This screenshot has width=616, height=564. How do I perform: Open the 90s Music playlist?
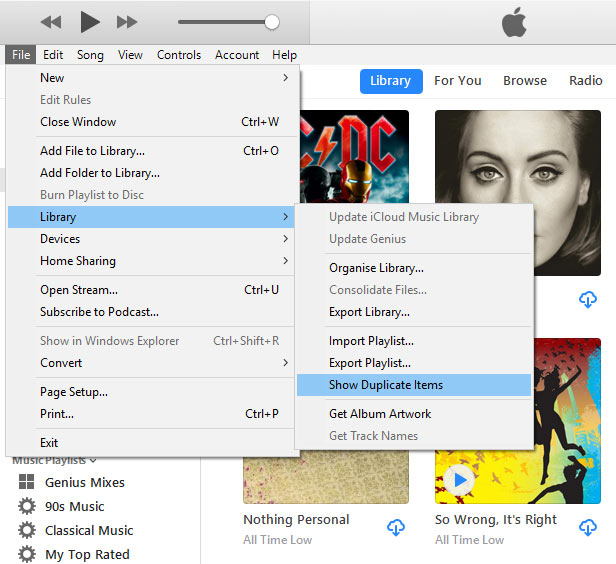[75, 507]
